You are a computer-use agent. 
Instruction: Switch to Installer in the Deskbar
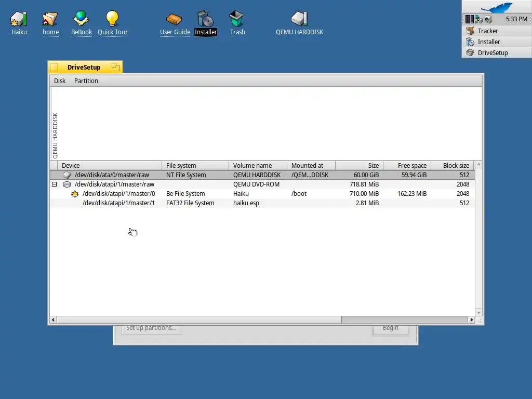tap(497, 42)
